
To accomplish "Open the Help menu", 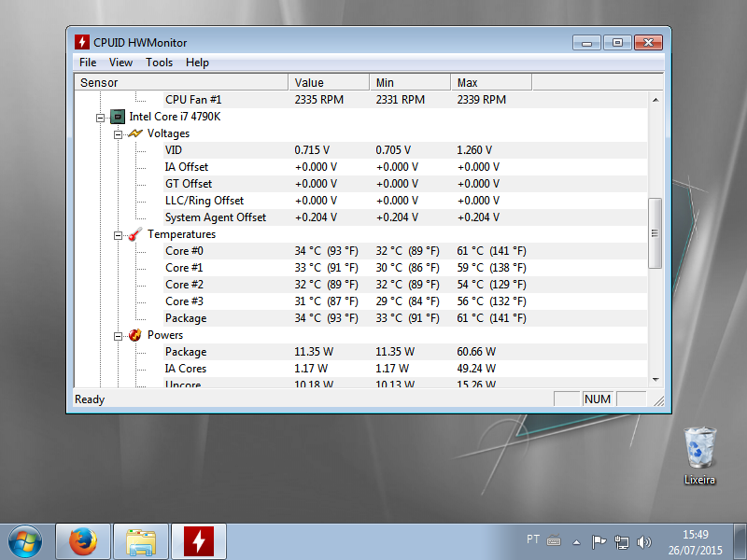I will point(197,63).
